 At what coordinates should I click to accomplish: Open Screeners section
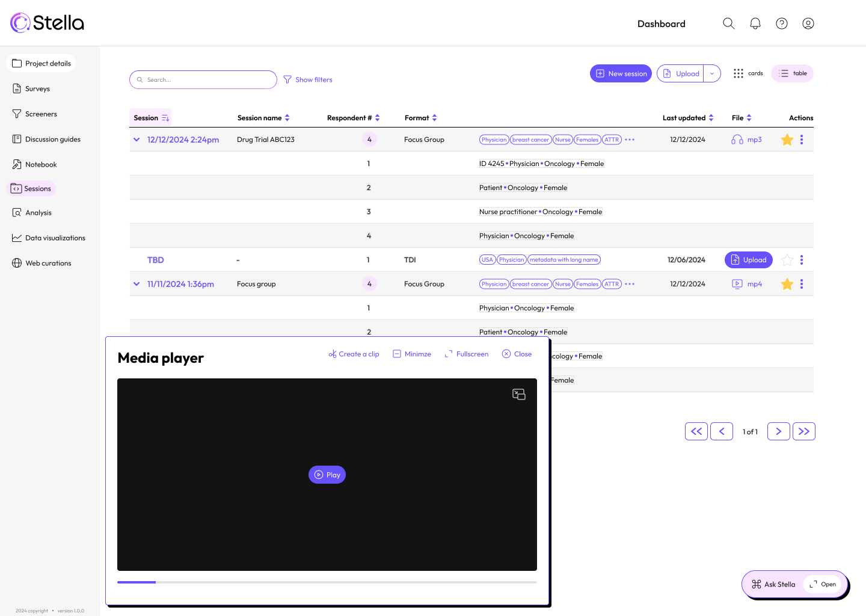point(34,114)
